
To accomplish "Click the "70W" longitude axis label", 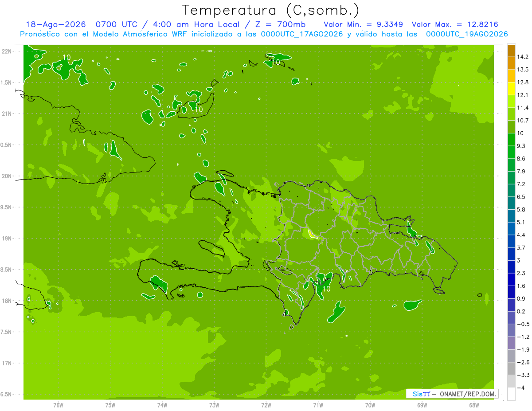I will 370,405.
